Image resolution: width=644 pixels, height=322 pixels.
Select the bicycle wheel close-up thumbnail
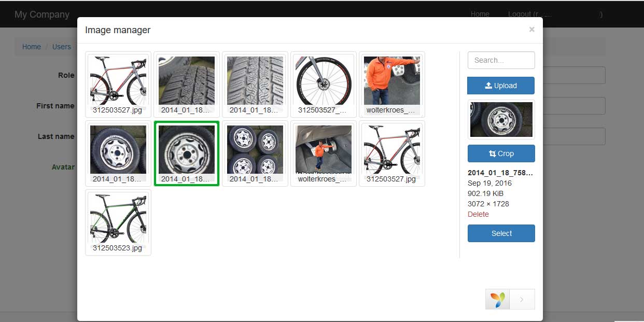324,84
